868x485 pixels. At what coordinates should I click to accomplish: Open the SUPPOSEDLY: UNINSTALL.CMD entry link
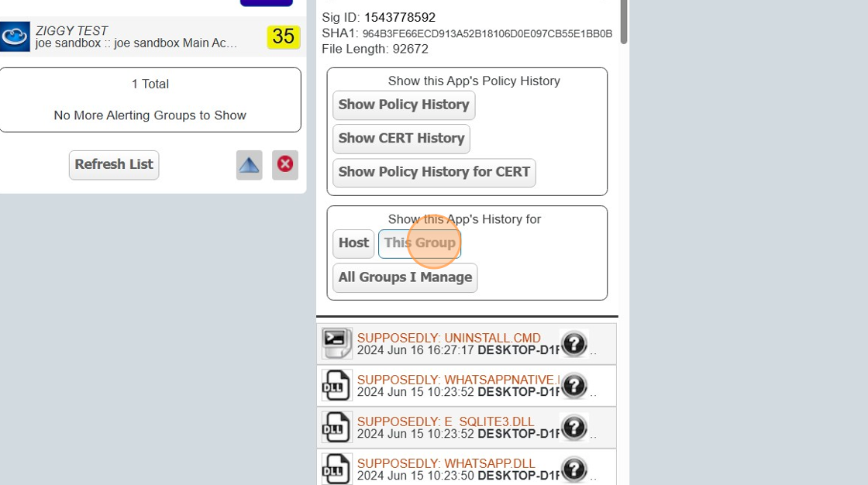449,338
